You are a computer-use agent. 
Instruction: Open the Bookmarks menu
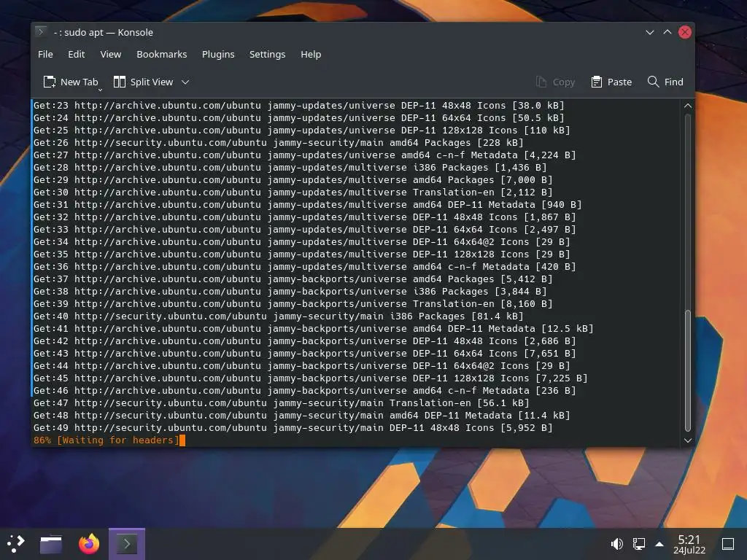pyautogui.click(x=161, y=54)
